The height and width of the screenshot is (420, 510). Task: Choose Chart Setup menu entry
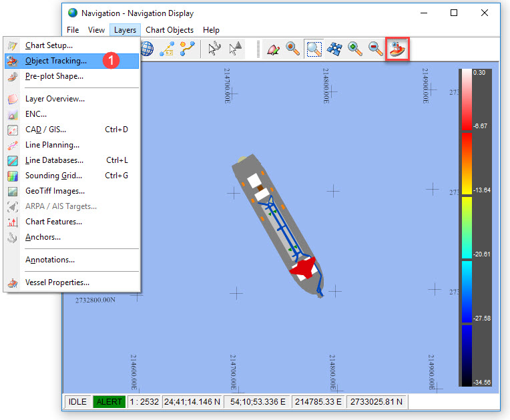tap(49, 45)
